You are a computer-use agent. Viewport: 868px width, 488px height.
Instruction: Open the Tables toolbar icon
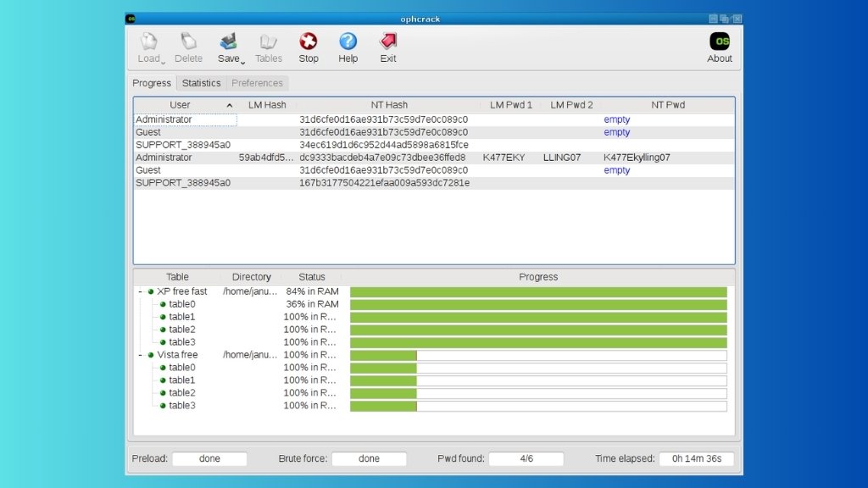(269, 42)
